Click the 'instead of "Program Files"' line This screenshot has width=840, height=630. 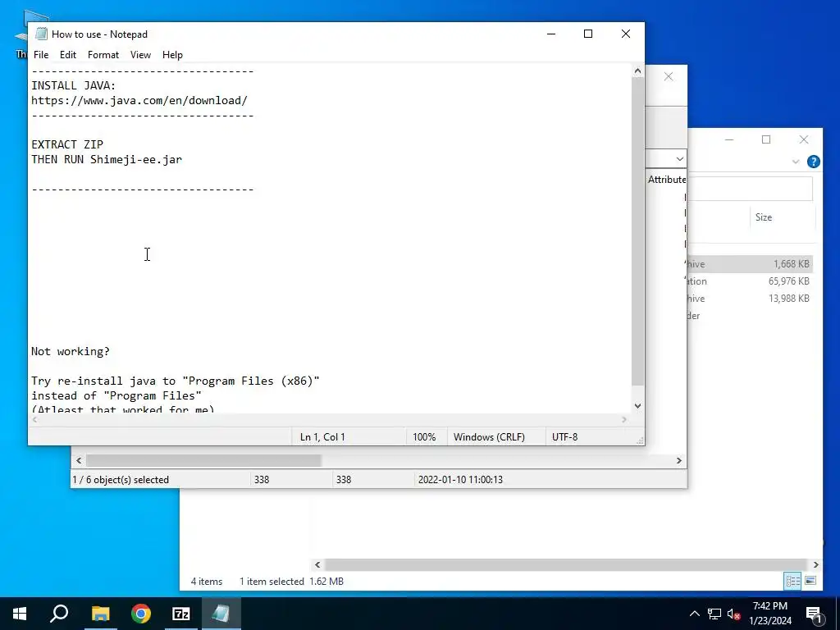(116, 395)
